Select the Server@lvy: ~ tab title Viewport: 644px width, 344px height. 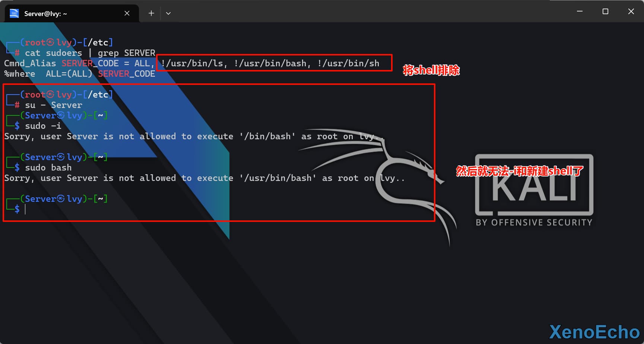point(45,14)
